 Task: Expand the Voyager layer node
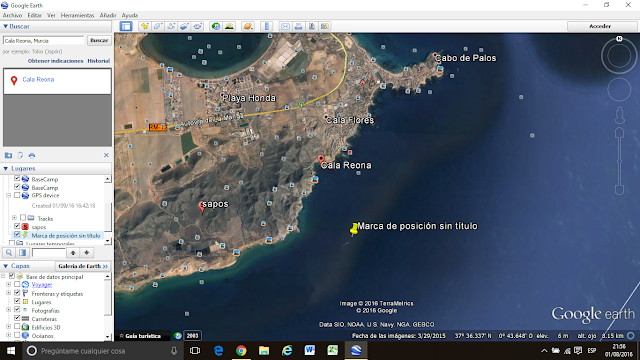click(x=9, y=284)
